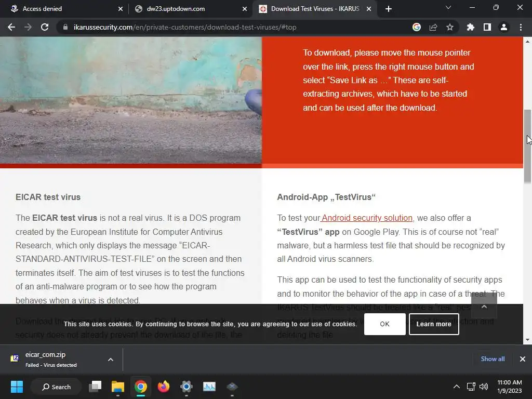View site security lock information
Viewport: 532px width, 399px height.
coord(65,27)
